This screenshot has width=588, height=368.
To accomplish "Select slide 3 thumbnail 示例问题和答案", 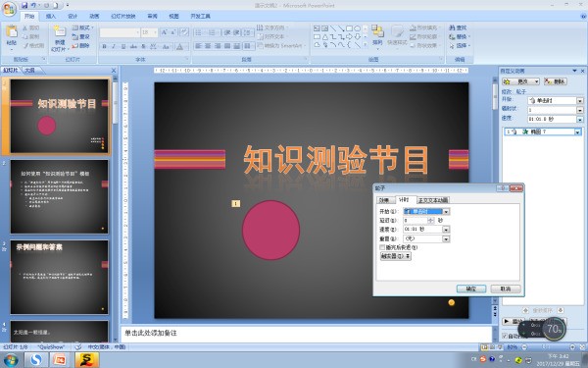I will pyautogui.click(x=59, y=277).
